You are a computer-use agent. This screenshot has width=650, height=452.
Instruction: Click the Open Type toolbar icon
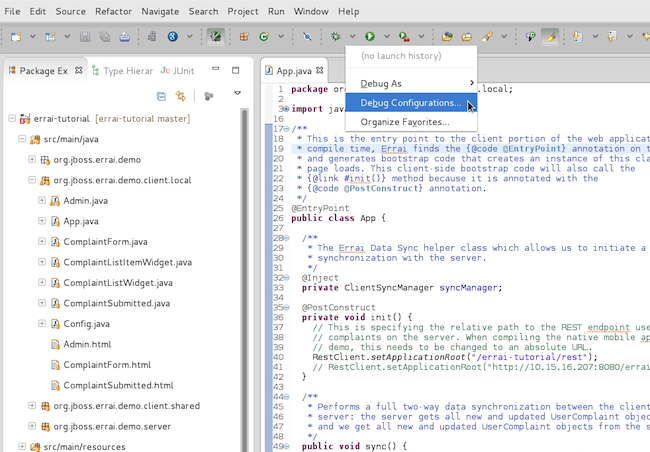pyautogui.click(x=447, y=36)
